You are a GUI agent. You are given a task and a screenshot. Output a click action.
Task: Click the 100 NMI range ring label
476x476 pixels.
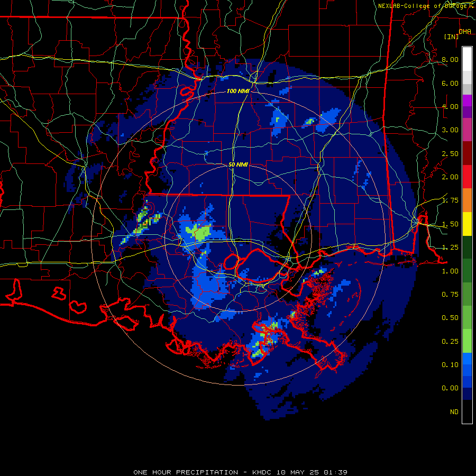point(238,91)
